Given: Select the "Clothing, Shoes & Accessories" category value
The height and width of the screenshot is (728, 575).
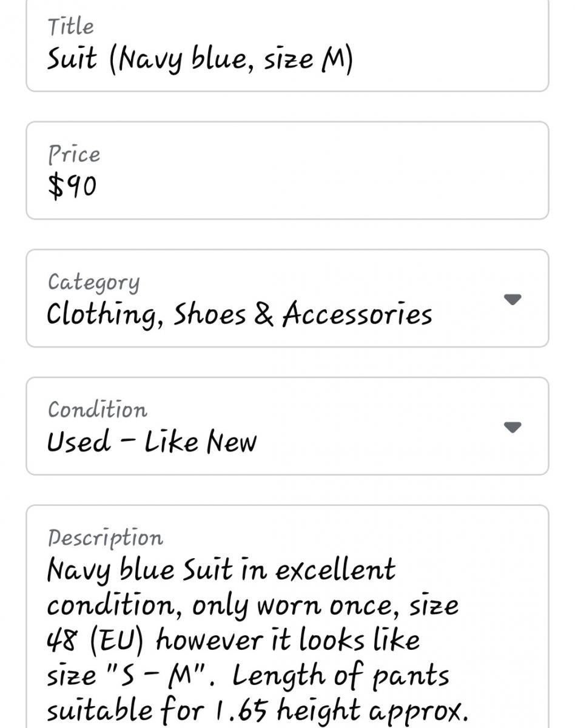Looking at the screenshot, I should coord(239,314).
